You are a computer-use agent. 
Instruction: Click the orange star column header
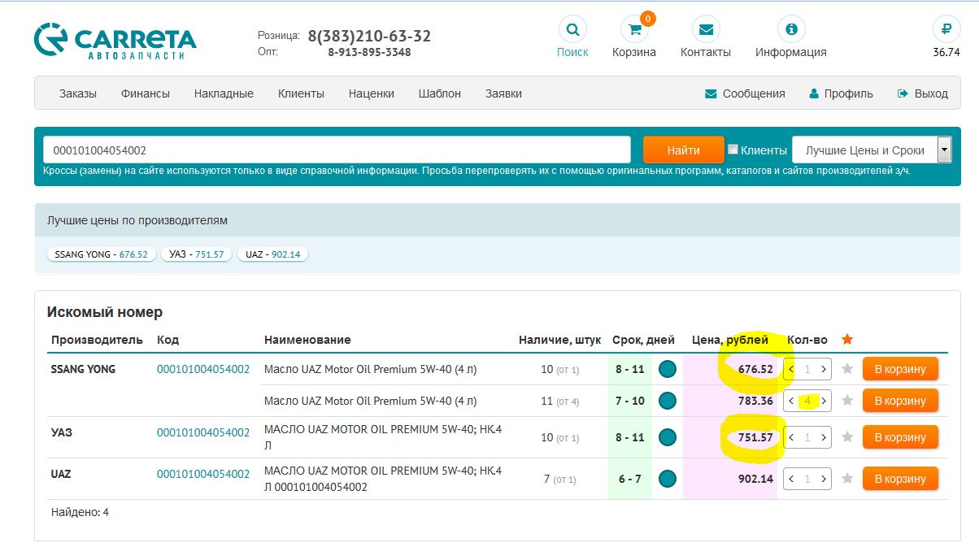847,339
